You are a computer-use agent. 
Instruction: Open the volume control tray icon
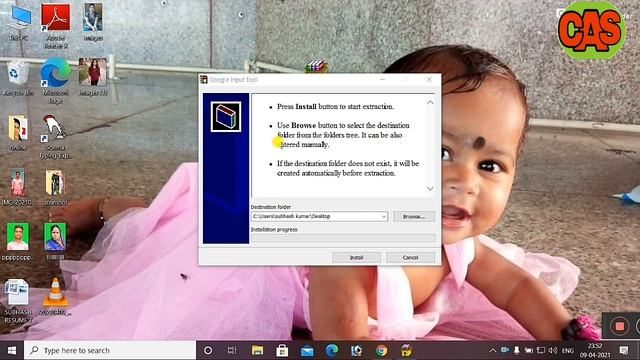[553, 350]
